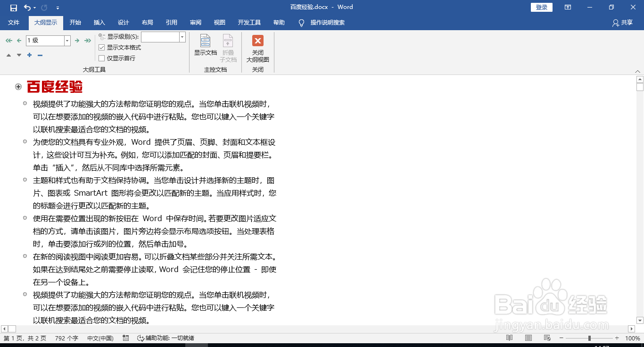Open the undo history dropdown arrow
The height and width of the screenshot is (347, 644).
tap(35, 8)
